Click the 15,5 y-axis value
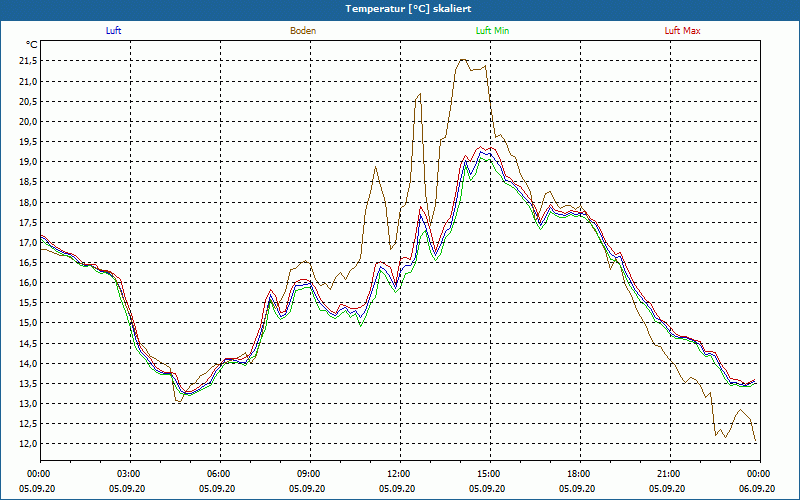 28,303
